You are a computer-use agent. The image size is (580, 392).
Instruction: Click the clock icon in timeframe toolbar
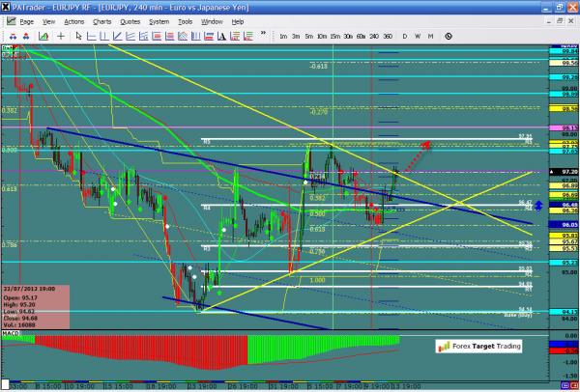click(x=448, y=36)
